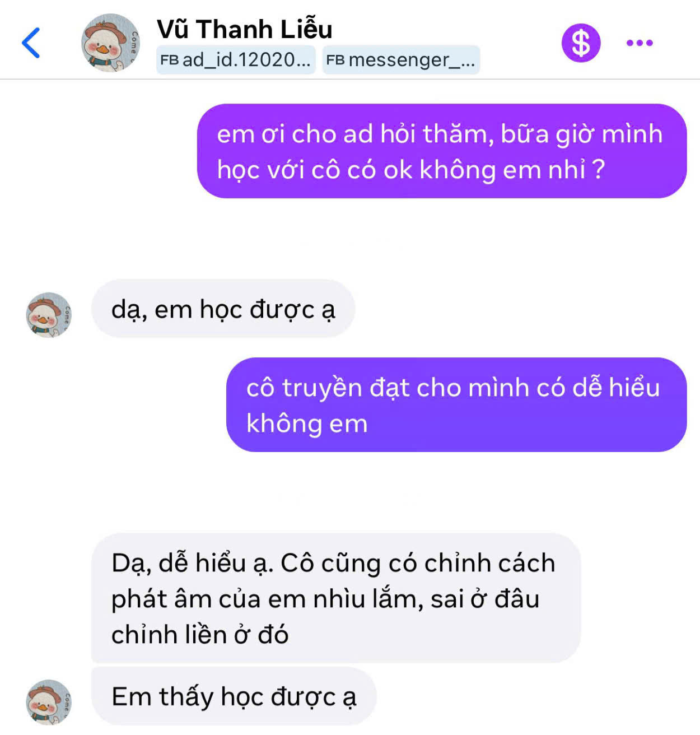Go back using the blue arrow

point(31,43)
